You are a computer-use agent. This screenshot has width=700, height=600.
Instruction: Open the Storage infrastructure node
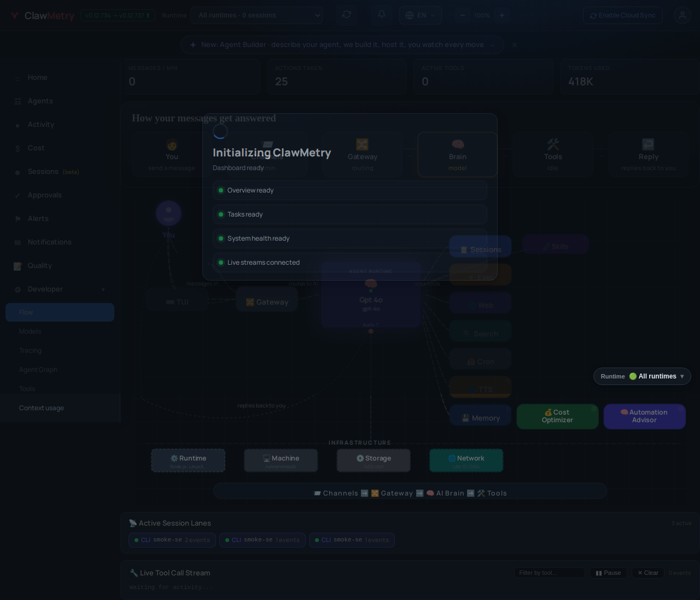374,461
